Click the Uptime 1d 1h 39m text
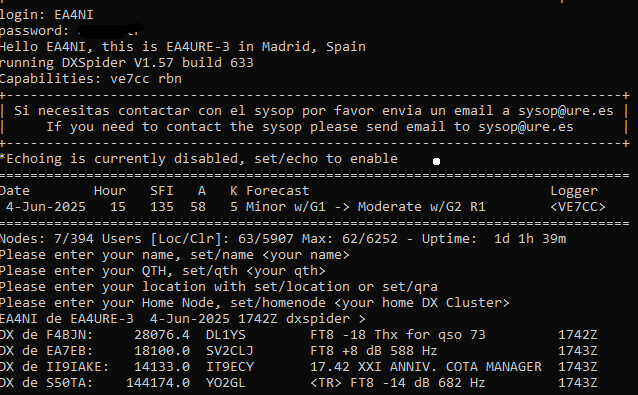The image size is (638, 395). click(494, 238)
